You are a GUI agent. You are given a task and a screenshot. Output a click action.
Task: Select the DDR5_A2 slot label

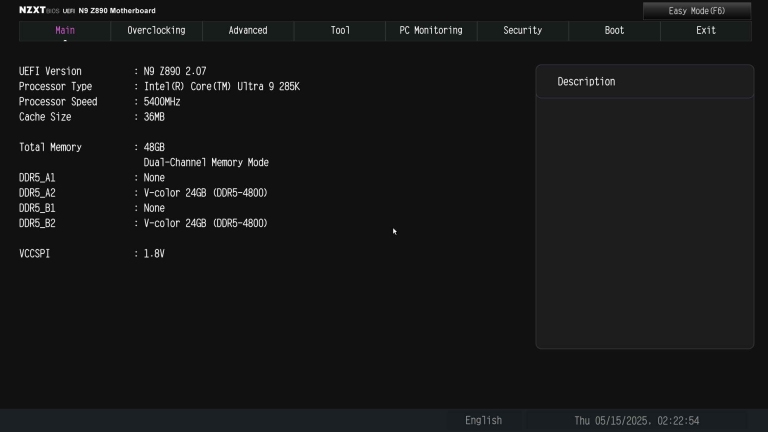coord(37,193)
